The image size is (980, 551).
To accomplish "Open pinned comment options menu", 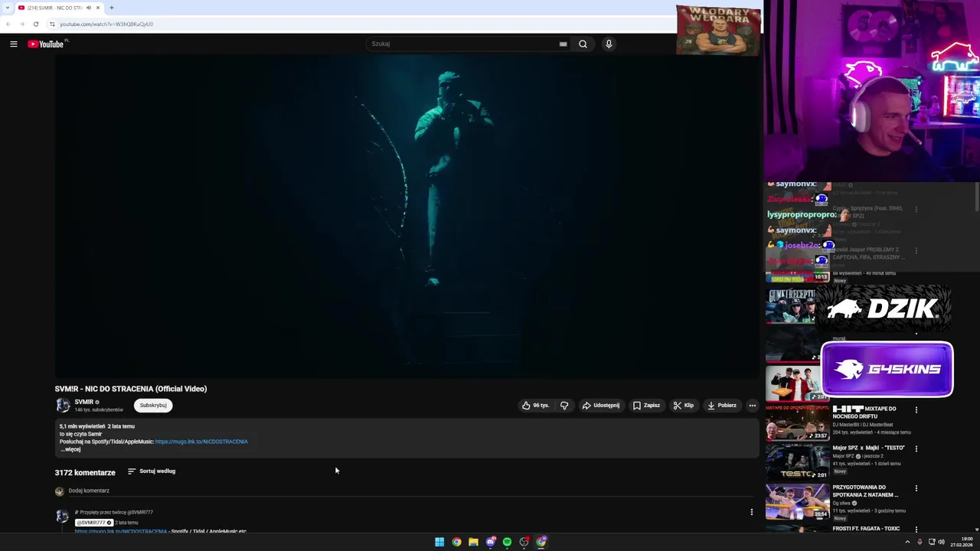I will pos(751,512).
